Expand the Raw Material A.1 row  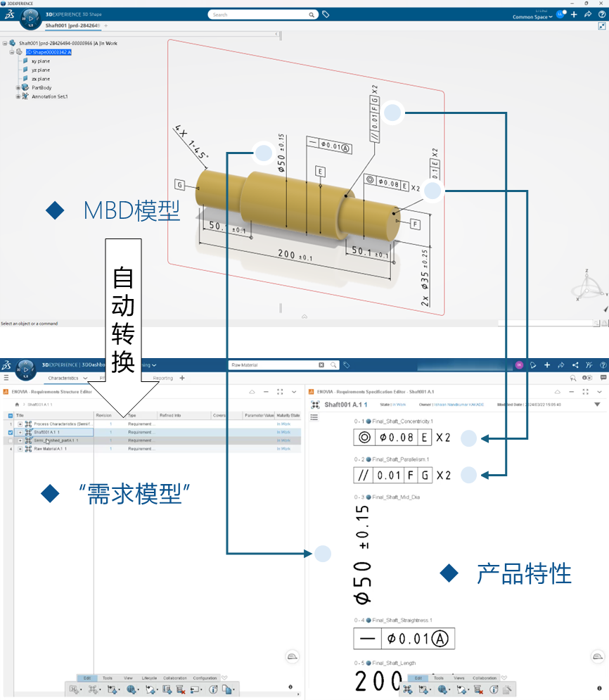[x=20, y=449]
